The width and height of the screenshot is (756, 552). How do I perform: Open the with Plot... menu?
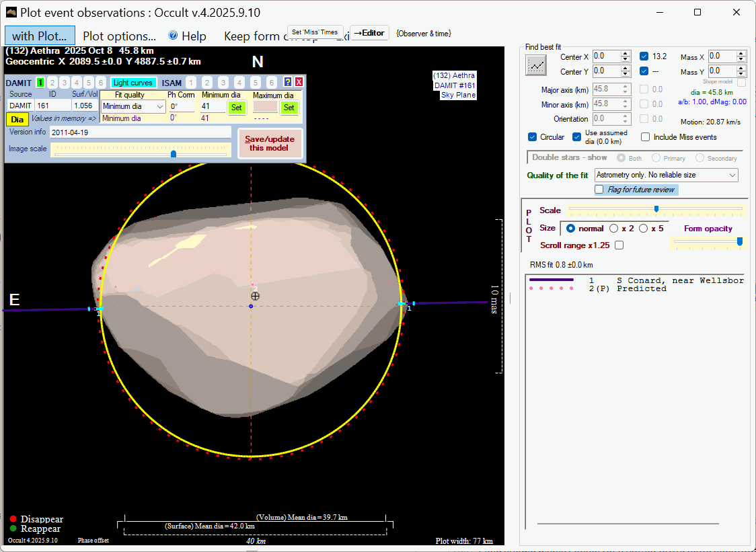pyautogui.click(x=40, y=36)
